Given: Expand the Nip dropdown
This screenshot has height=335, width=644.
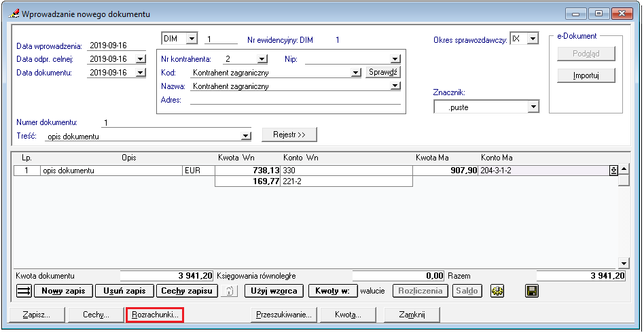Looking at the screenshot, I should 395,59.
